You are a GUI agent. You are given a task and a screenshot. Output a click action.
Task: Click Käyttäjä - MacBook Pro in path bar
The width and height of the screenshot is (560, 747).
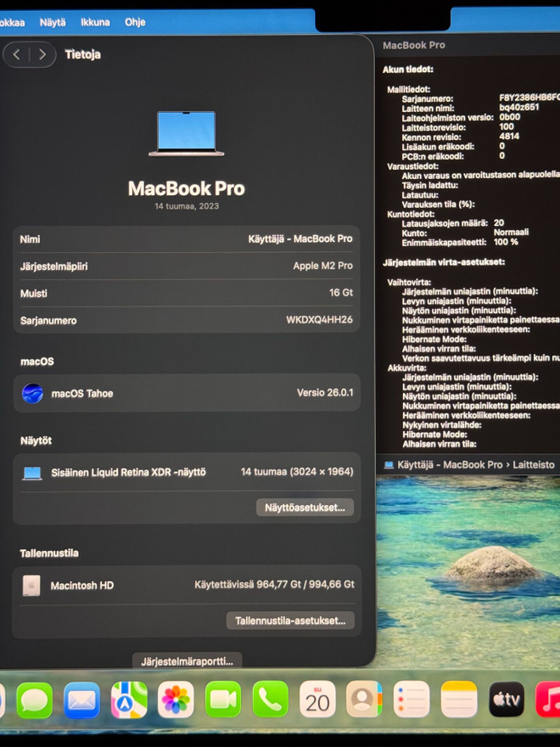[450, 464]
